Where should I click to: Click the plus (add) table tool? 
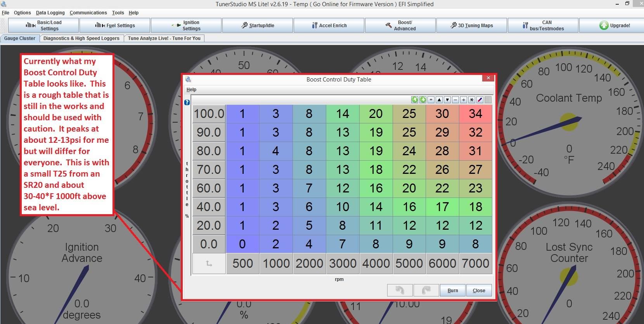[x=464, y=100]
